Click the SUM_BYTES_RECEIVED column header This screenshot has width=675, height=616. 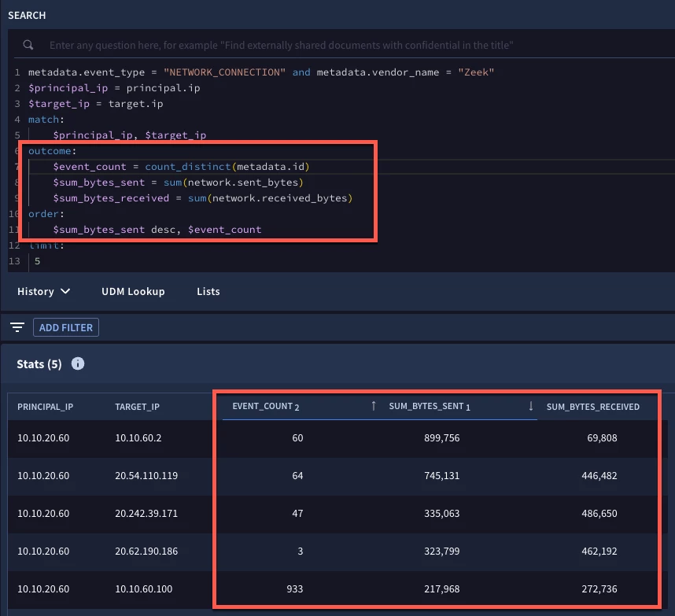click(x=593, y=407)
